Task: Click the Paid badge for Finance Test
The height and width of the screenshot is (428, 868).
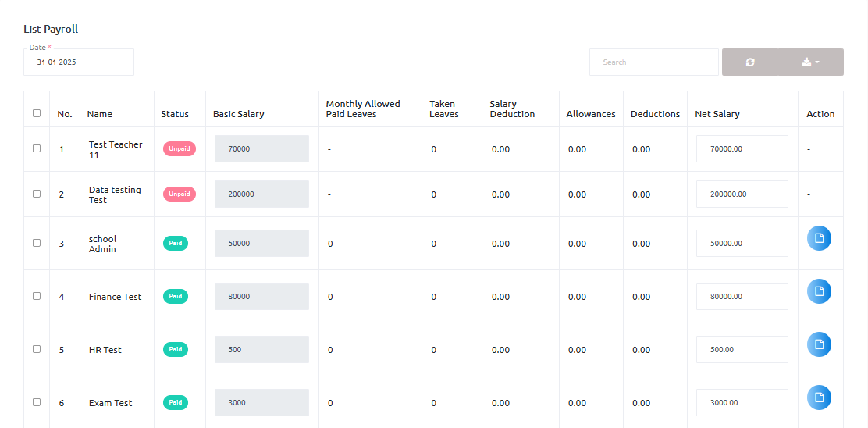Action: tap(176, 296)
